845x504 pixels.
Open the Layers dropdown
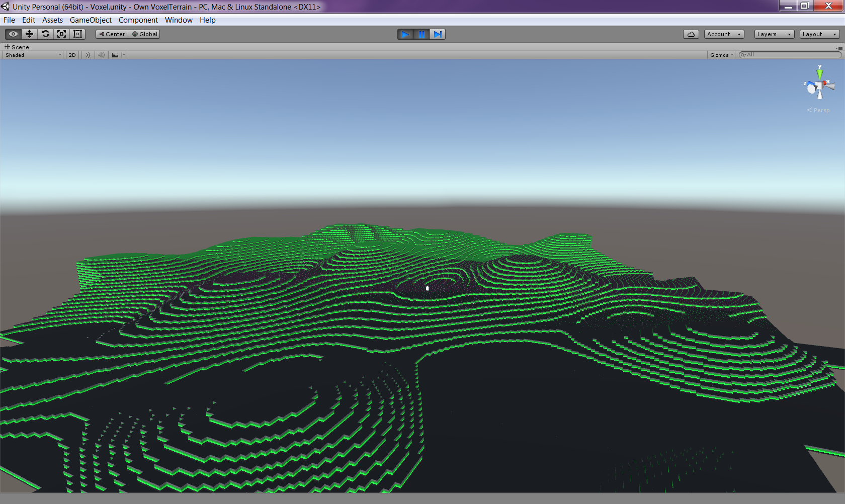click(x=774, y=34)
